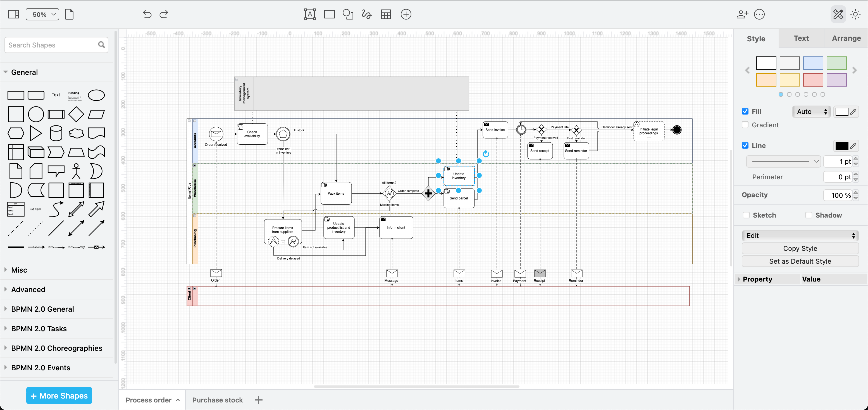Disable the Fill checkbox
This screenshot has height=410, width=868.
click(x=745, y=111)
